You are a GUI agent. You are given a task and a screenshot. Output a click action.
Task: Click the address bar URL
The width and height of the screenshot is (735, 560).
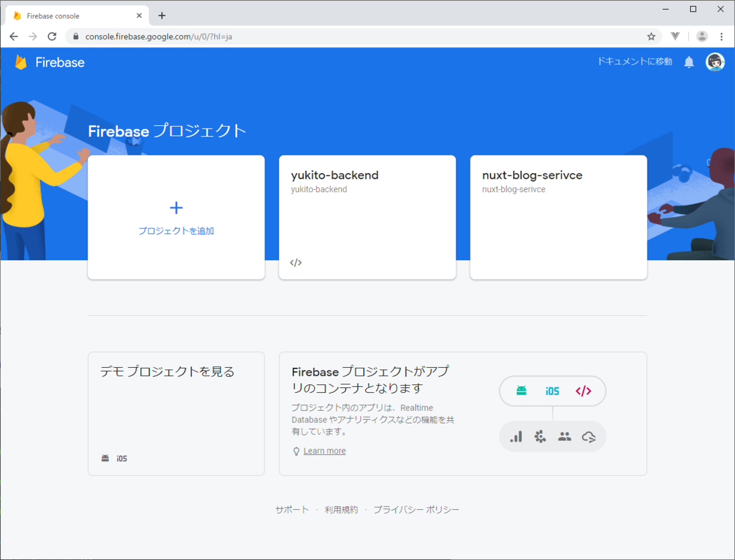[x=159, y=36]
